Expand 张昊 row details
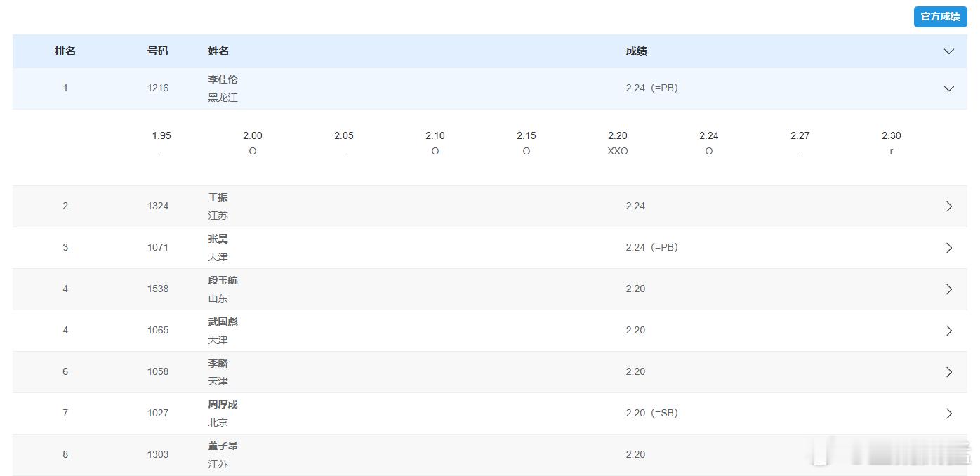 pos(948,248)
